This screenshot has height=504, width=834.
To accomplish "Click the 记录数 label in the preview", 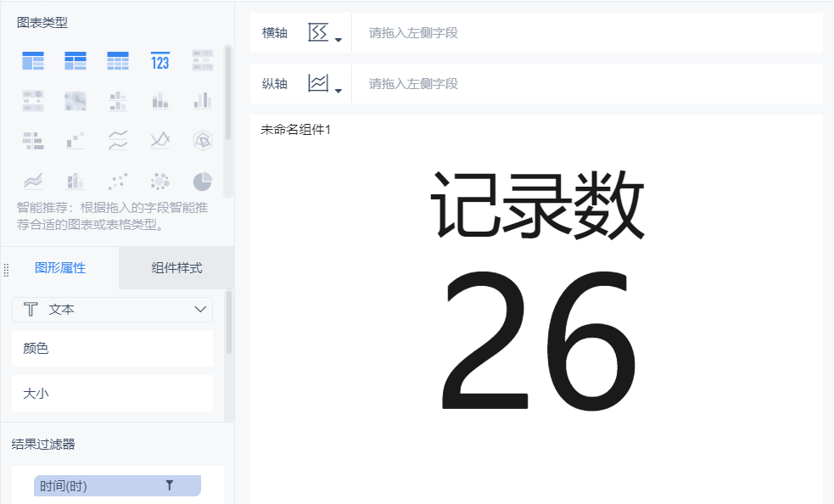I will point(537,204).
